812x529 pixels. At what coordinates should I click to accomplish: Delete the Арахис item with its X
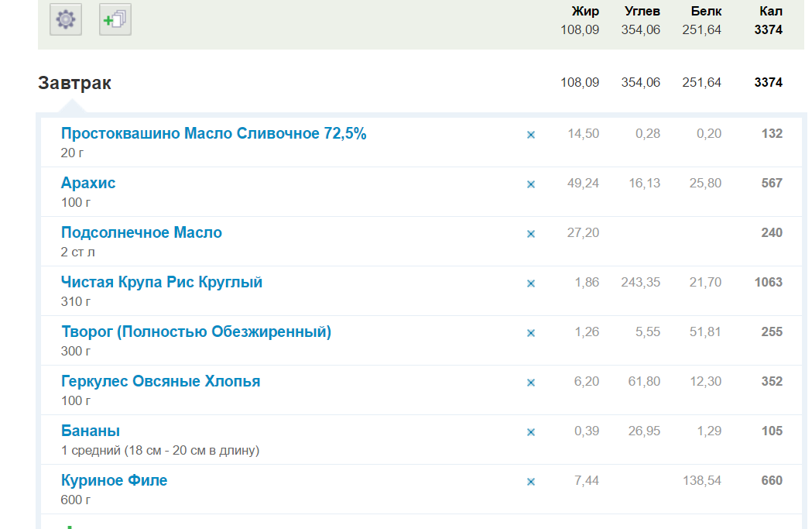(x=531, y=184)
